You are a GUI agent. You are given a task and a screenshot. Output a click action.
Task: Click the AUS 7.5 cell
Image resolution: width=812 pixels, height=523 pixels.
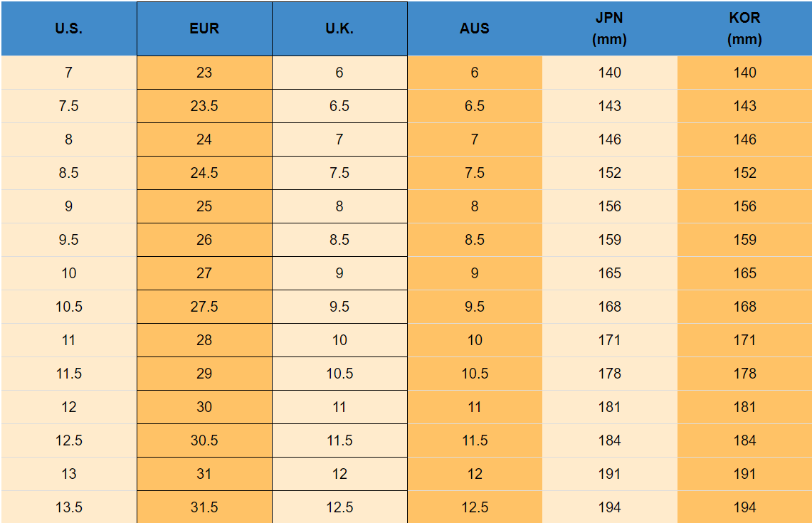pos(475,173)
